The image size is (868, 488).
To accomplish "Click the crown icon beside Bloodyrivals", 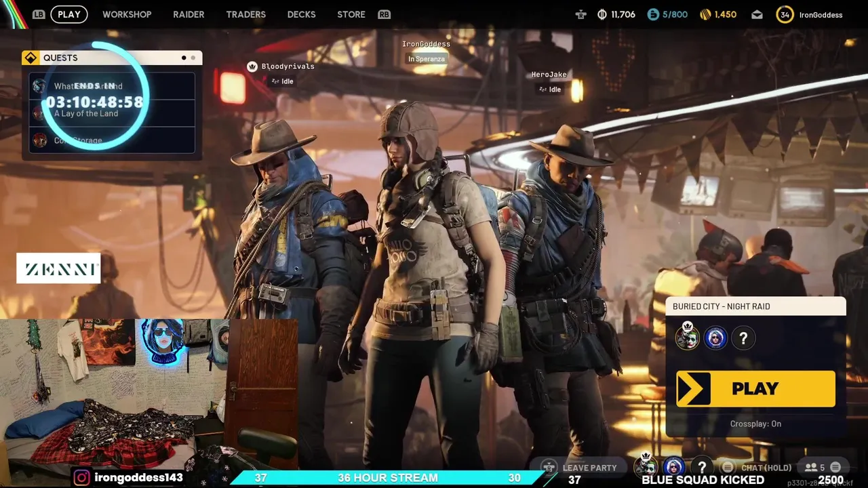I will click(x=252, y=66).
